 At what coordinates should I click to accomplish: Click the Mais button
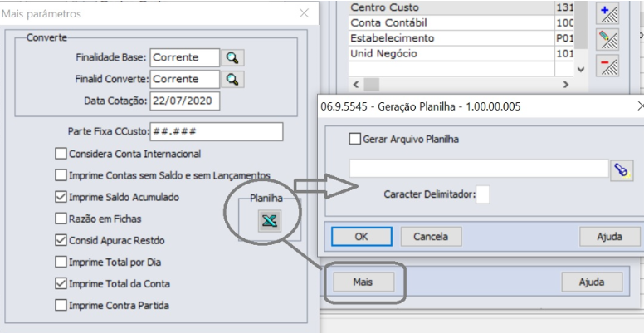[363, 282]
